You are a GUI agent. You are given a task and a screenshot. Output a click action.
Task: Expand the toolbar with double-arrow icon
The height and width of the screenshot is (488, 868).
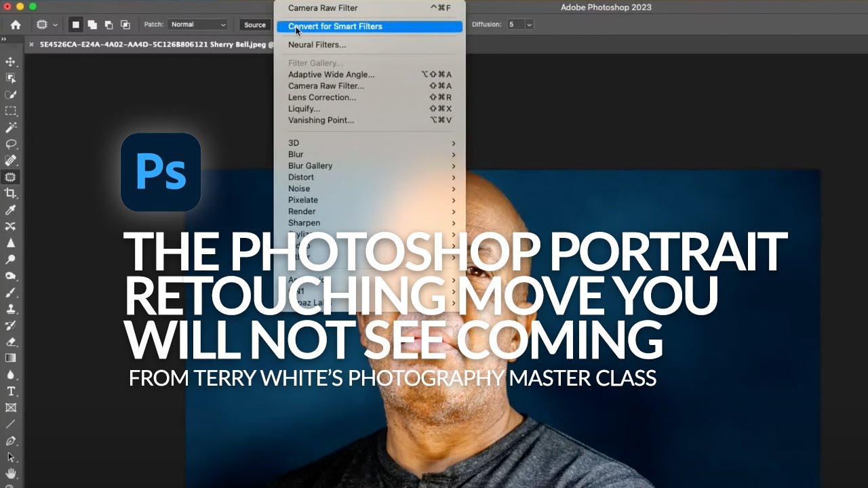pyautogui.click(x=4, y=39)
